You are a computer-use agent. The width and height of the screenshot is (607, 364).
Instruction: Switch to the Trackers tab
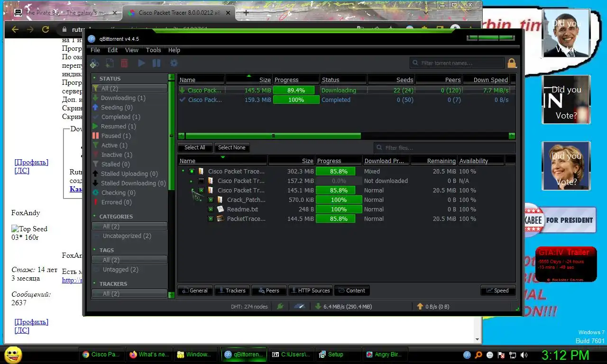pos(232,291)
